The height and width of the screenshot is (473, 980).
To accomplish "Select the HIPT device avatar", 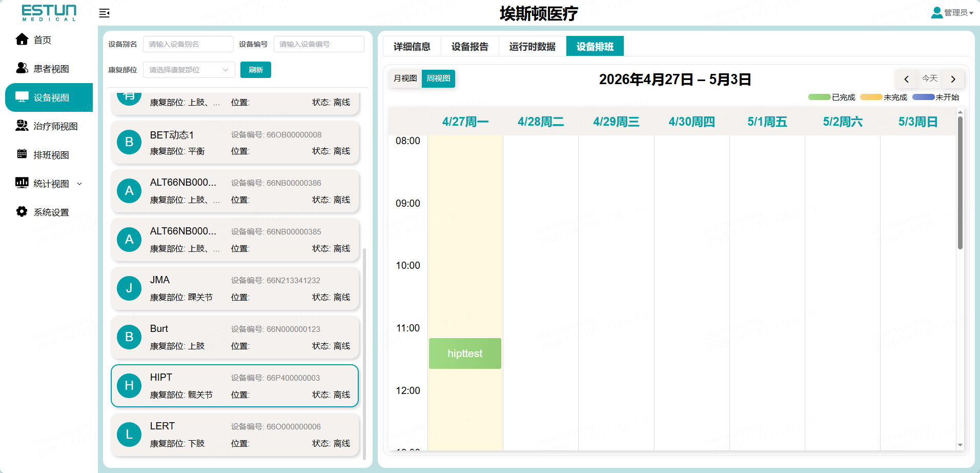I will pyautogui.click(x=129, y=386).
